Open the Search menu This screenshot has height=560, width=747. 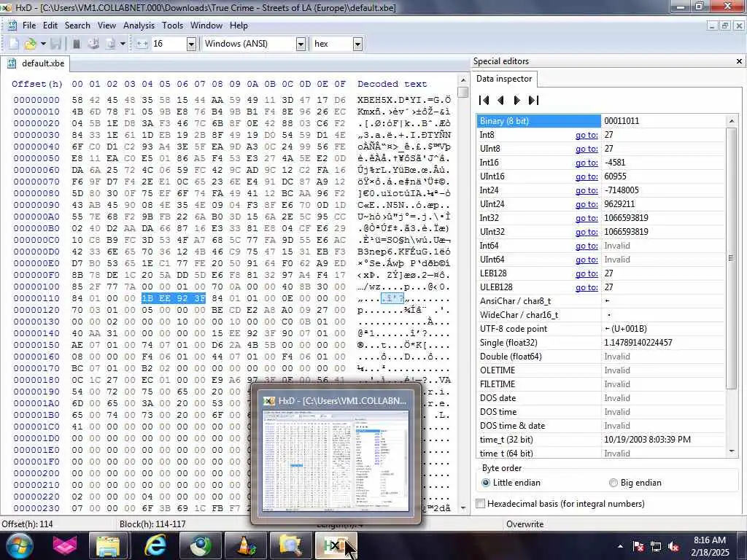point(77,26)
